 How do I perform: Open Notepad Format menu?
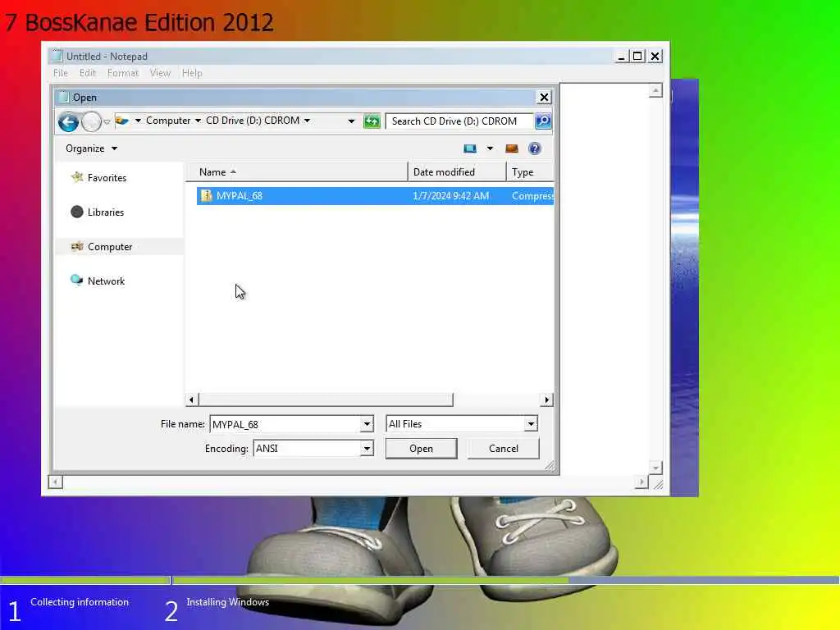(123, 73)
